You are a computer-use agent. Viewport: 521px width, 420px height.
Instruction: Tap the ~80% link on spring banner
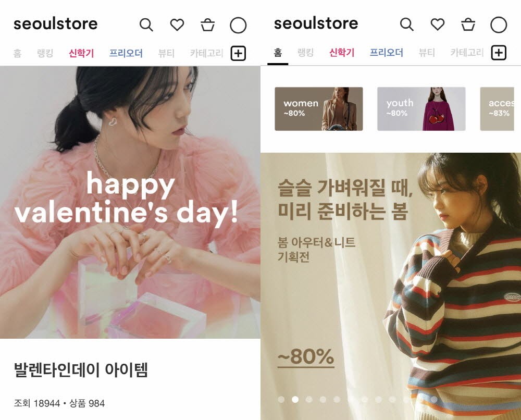pos(306,357)
